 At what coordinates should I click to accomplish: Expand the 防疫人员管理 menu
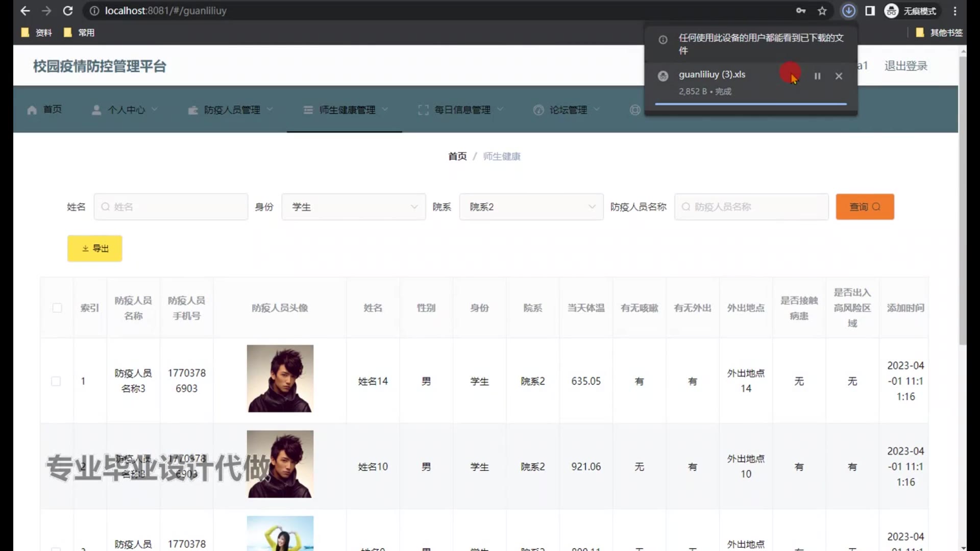click(x=231, y=110)
